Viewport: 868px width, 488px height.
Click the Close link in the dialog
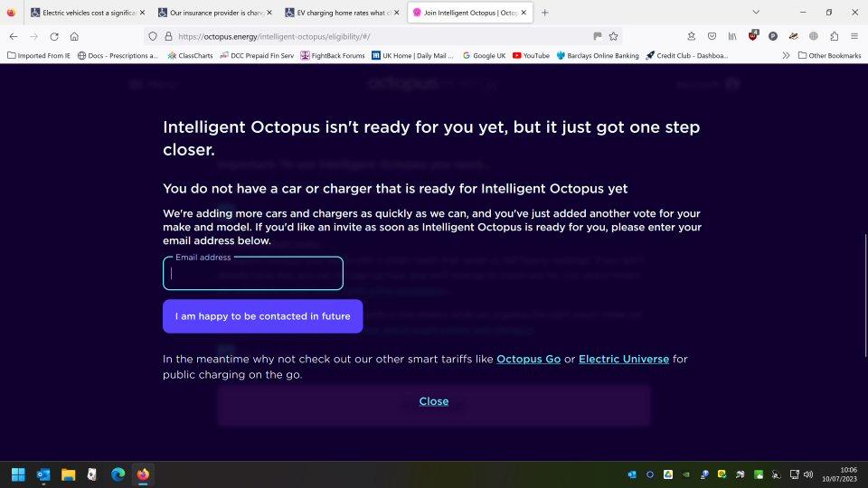[x=434, y=401]
